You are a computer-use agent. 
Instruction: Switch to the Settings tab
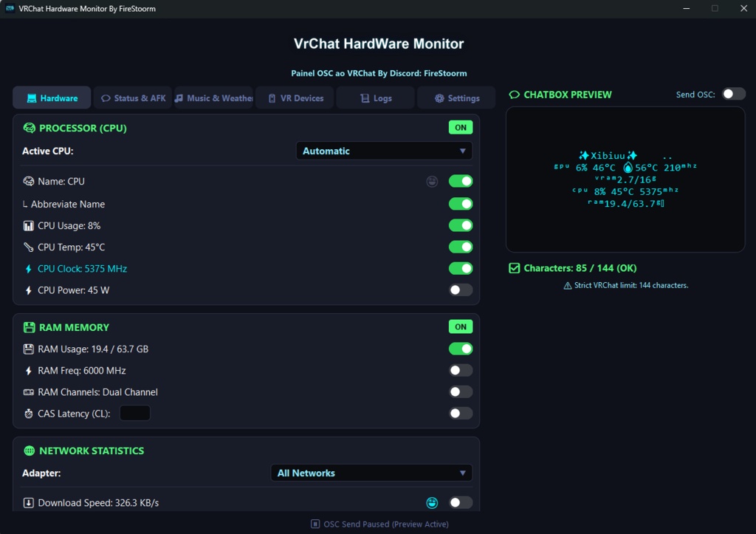456,98
